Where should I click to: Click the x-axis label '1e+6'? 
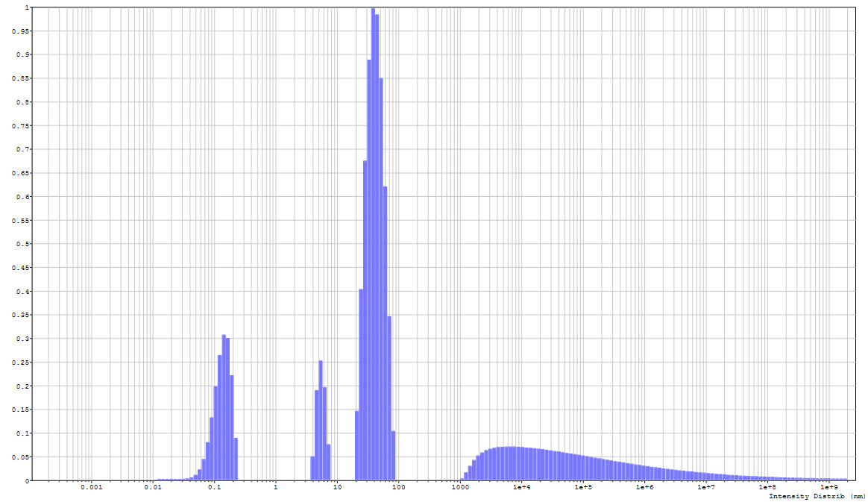pos(644,487)
